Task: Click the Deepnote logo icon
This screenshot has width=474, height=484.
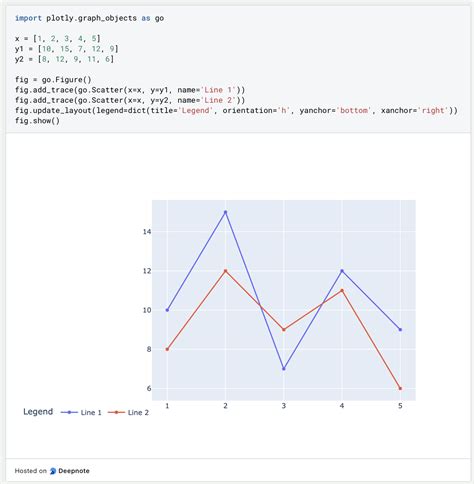Action: (53, 471)
